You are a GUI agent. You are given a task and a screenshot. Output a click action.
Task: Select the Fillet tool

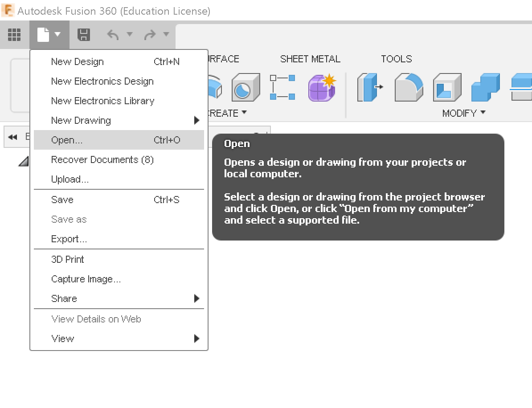coord(408,88)
